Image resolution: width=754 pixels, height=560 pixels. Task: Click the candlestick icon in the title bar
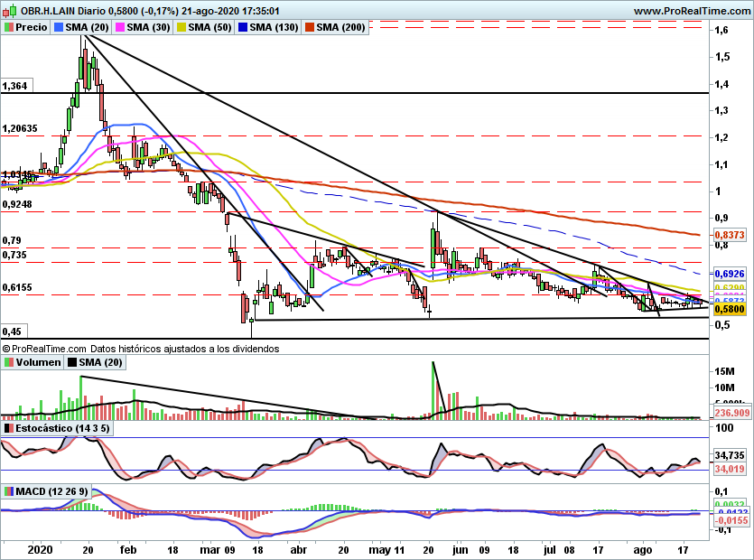(x=10, y=10)
